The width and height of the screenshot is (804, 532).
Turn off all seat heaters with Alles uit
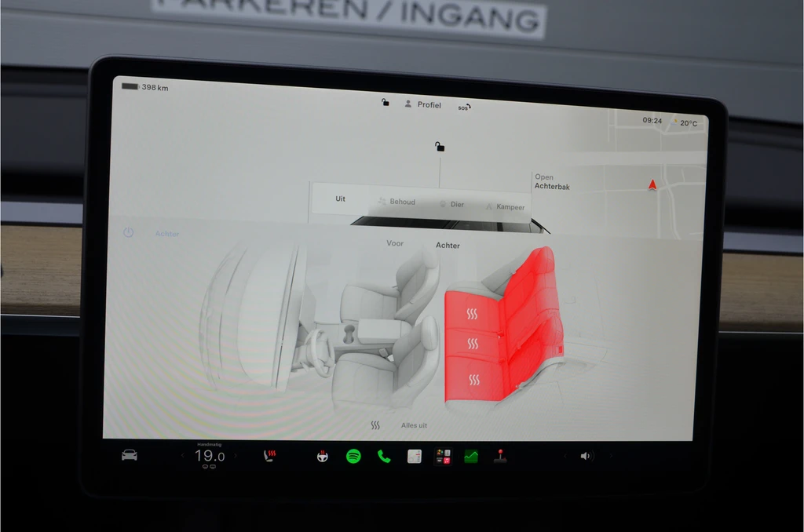[414, 425]
